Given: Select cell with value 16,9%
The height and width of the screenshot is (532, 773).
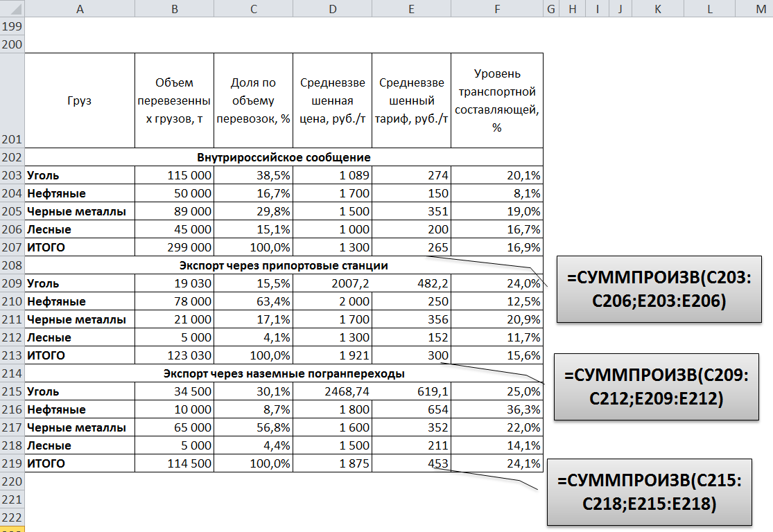Looking at the screenshot, I should point(497,247).
